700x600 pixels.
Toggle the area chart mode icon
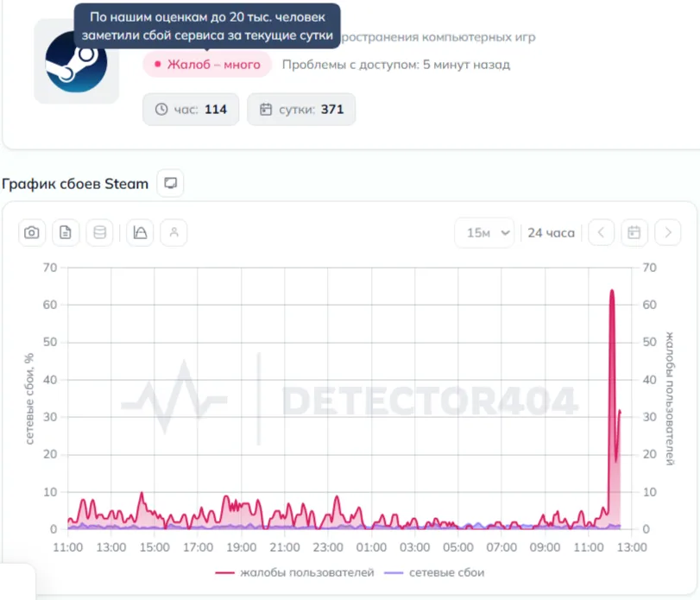coord(140,232)
